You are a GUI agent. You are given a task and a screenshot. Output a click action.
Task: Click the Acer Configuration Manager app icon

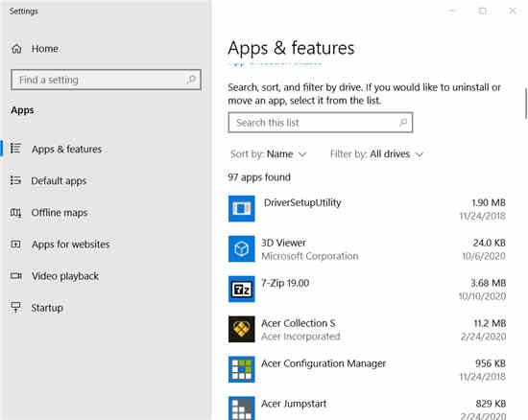click(x=241, y=369)
